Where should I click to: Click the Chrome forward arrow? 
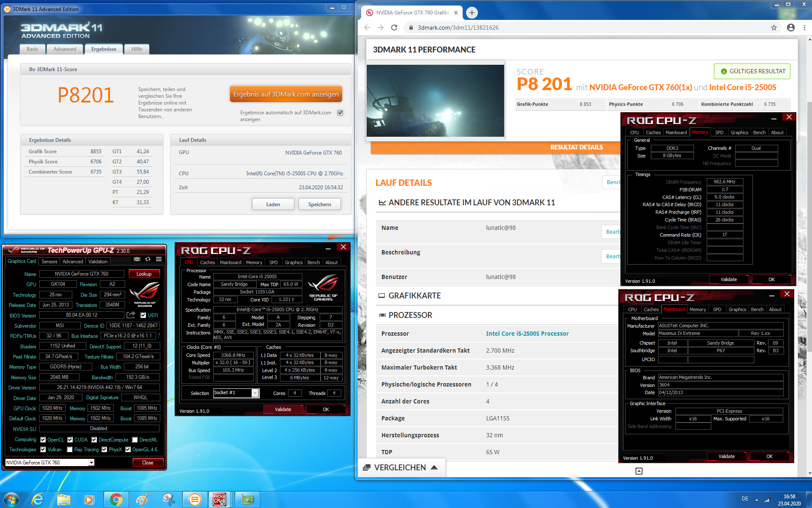coord(381,28)
